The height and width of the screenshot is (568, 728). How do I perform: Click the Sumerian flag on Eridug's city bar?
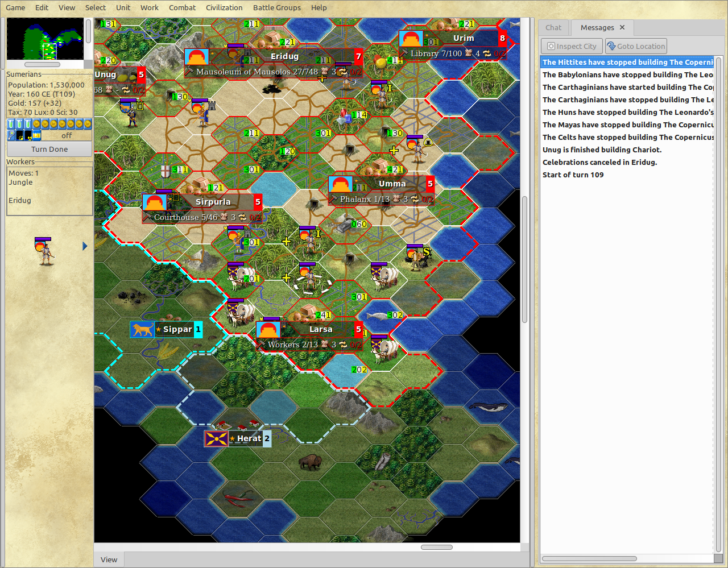click(x=196, y=57)
